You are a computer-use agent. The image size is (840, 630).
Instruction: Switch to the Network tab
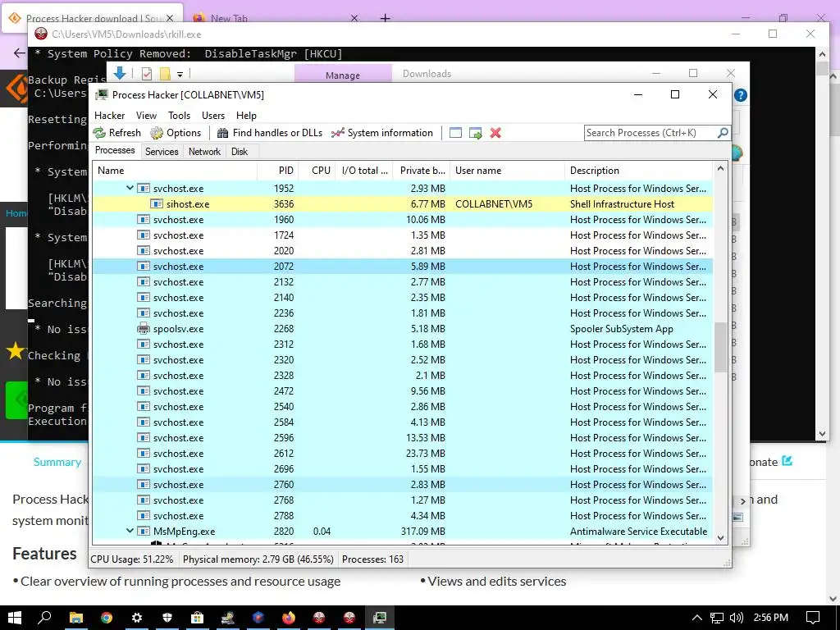click(x=204, y=152)
